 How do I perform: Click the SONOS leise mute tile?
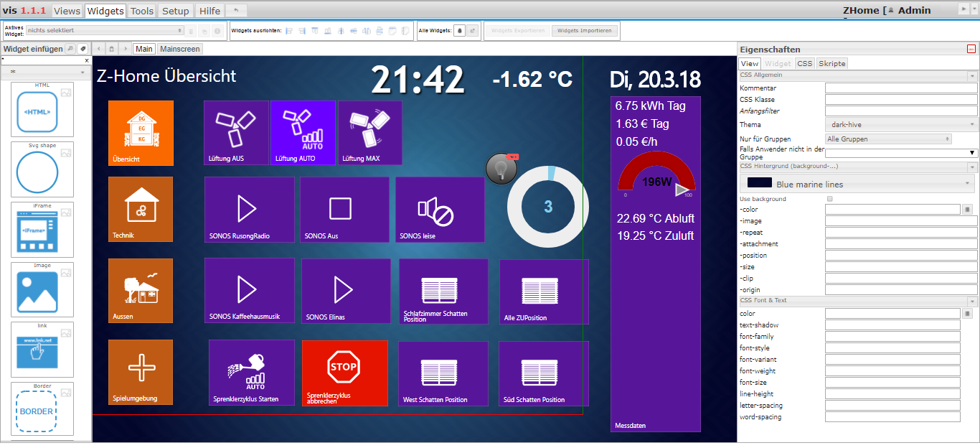pos(440,210)
